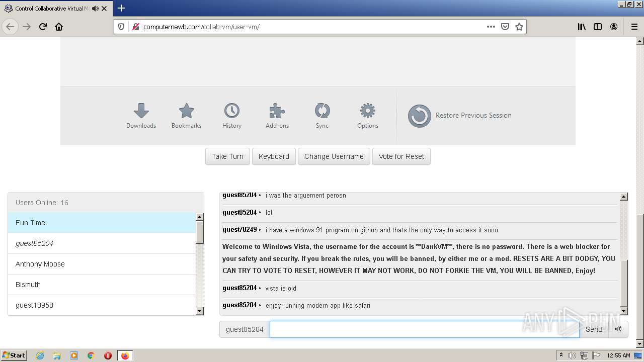644x362 pixels.
Task: Open the Options gear icon
Action: click(368, 116)
